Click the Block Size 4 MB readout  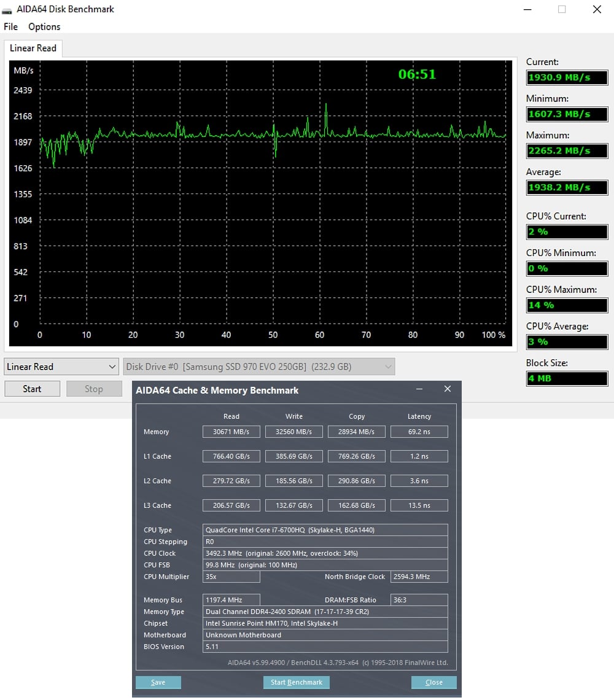coord(567,378)
